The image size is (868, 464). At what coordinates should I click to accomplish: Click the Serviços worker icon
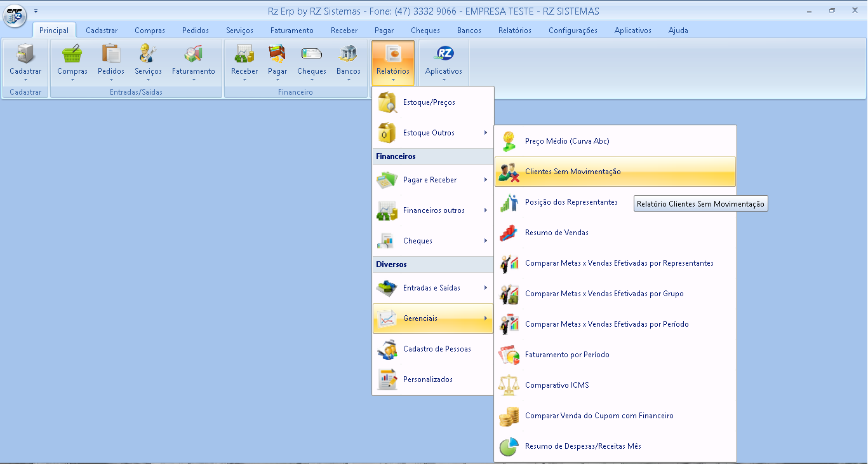pos(148,54)
